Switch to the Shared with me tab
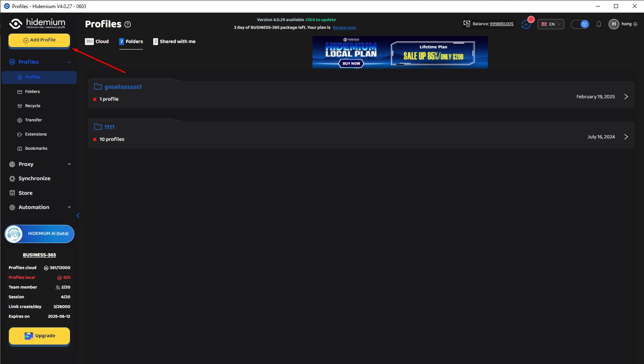Image resolution: width=644 pixels, height=364 pixels. coord(174,41)
